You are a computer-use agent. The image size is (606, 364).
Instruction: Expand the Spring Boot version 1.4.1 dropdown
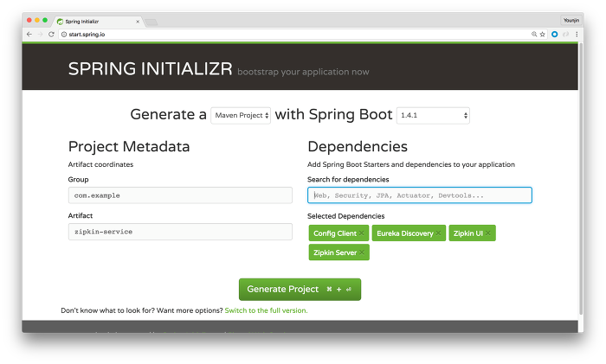click(433, 115)
